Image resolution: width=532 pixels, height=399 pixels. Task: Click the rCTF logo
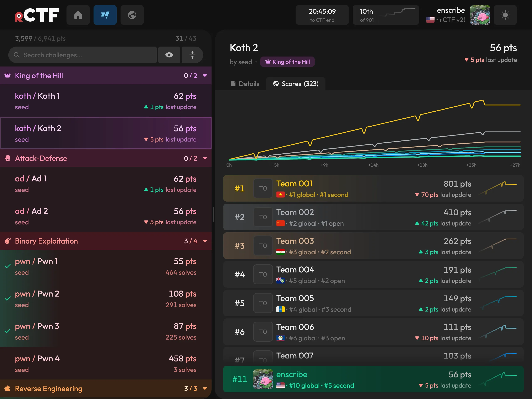[37, 15]
